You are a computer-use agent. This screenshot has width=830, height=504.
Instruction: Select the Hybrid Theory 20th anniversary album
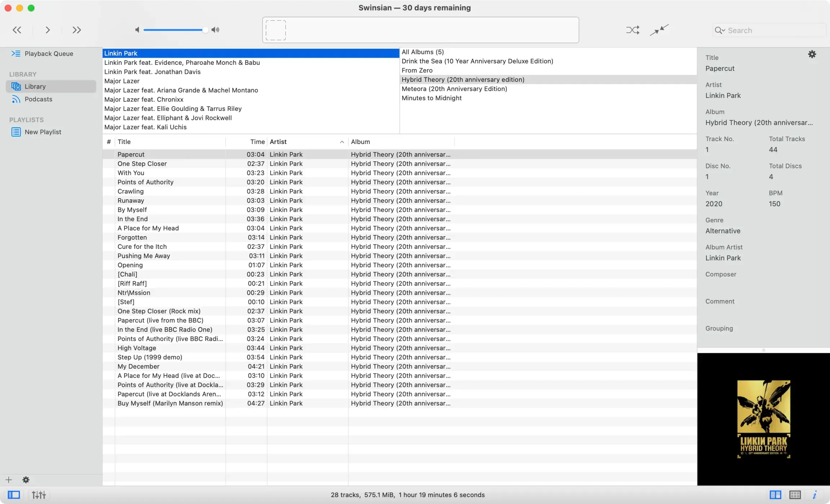coord(463,79)
